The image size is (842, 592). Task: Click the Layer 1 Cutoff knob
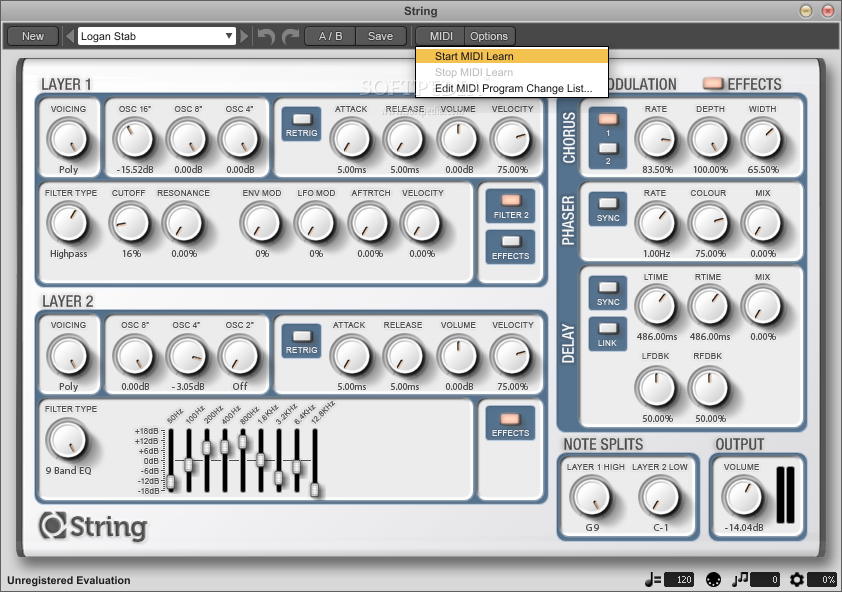130,223
